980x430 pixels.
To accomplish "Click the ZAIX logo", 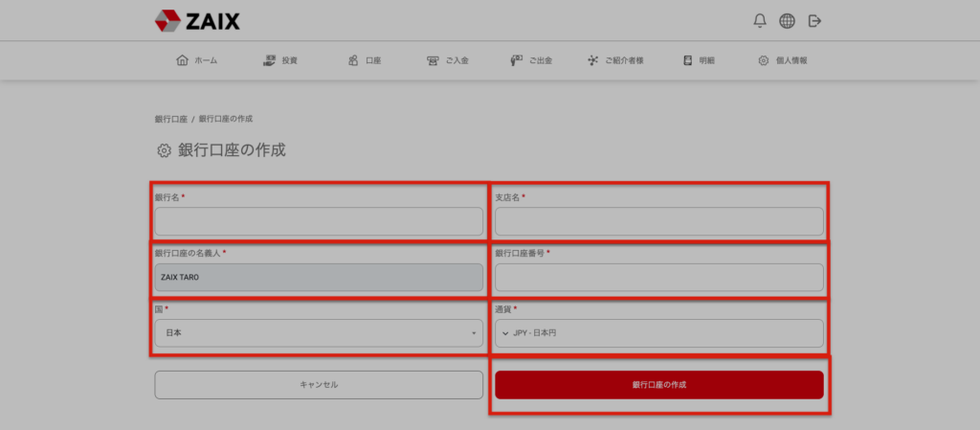I will coord(197,20).
